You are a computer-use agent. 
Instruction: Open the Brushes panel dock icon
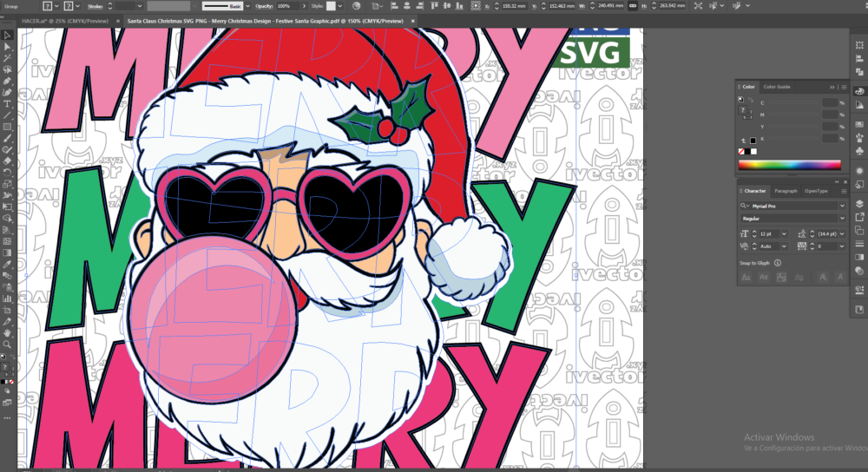[859, 138]
